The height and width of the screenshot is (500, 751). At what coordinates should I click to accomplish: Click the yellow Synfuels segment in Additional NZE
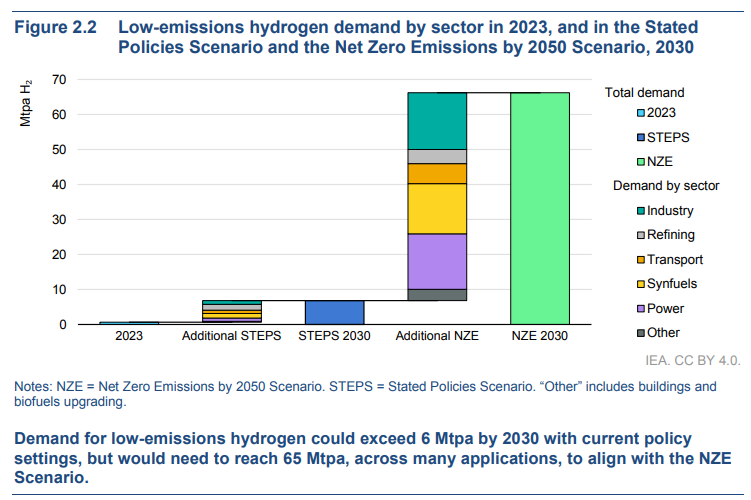click(x=436, y=208)
